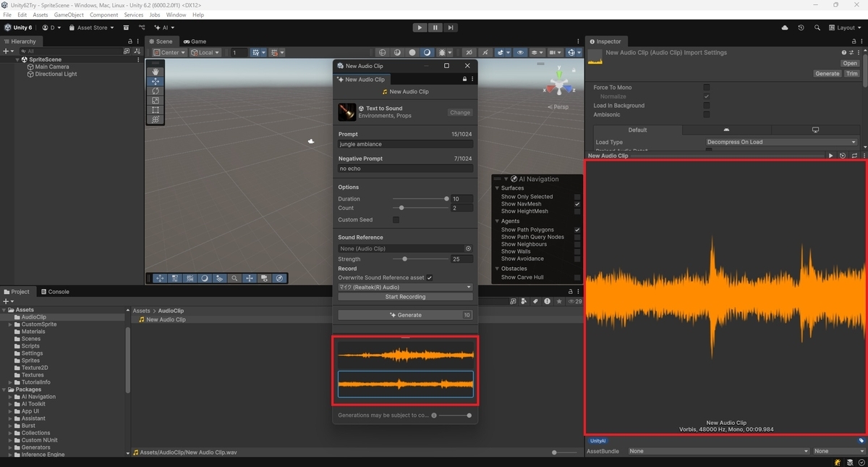Click the Sound Reference object picker circle

pos(468,248)
